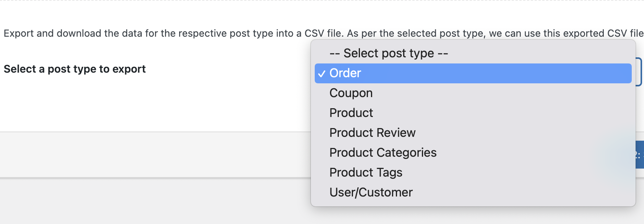The height and width of the screenshot is (224, 644).
Task: Export customers by choosing User/Customer
Action: click(473, 193)
